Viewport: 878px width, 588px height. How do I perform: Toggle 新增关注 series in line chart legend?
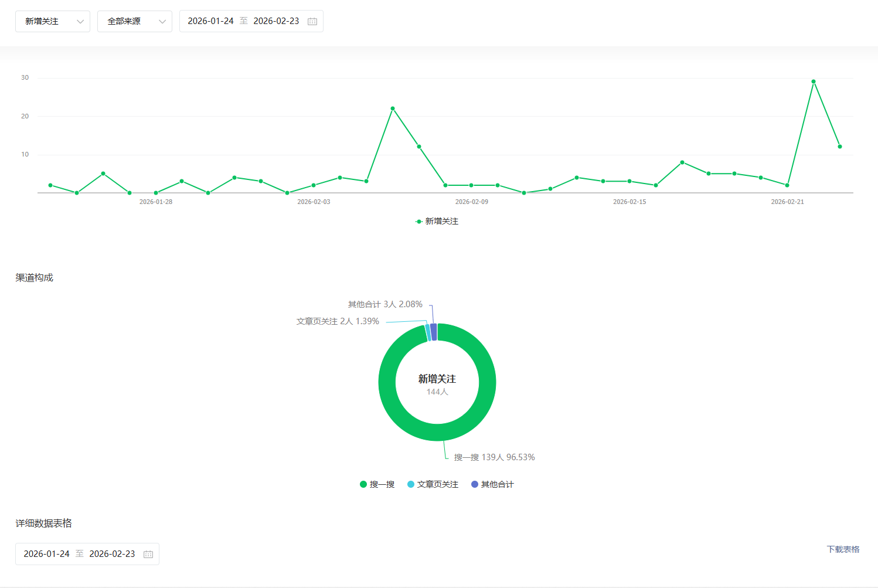pyautogui.click(x=437, y=221)
